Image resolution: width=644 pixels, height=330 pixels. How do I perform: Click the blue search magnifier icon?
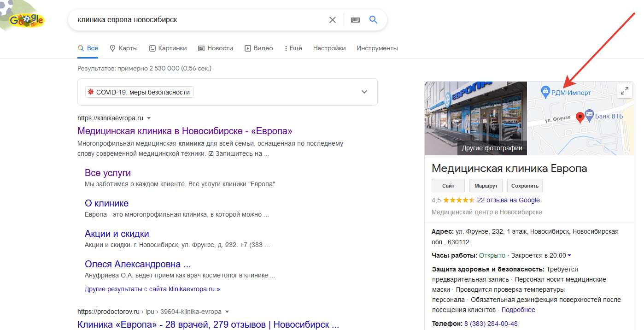(374, 20)
